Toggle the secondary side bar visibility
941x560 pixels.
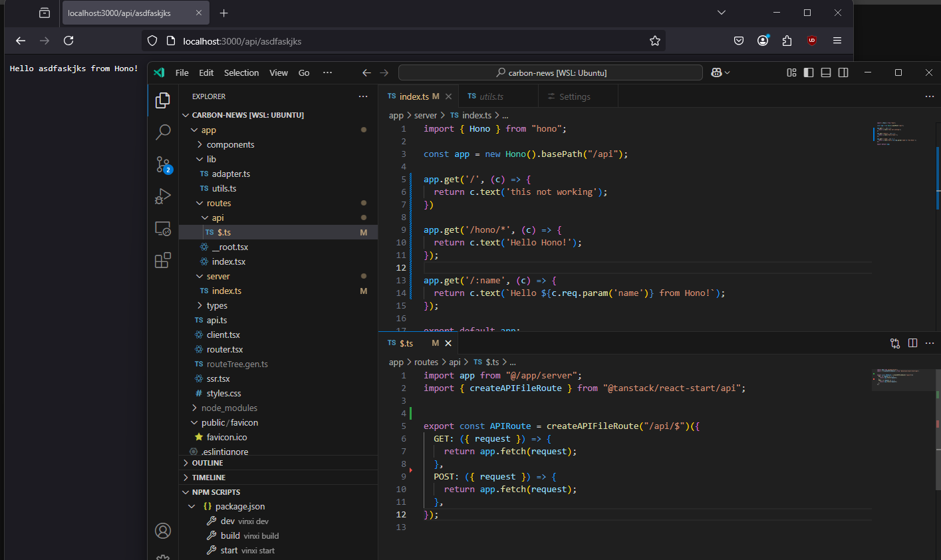[x=843, y=72]
